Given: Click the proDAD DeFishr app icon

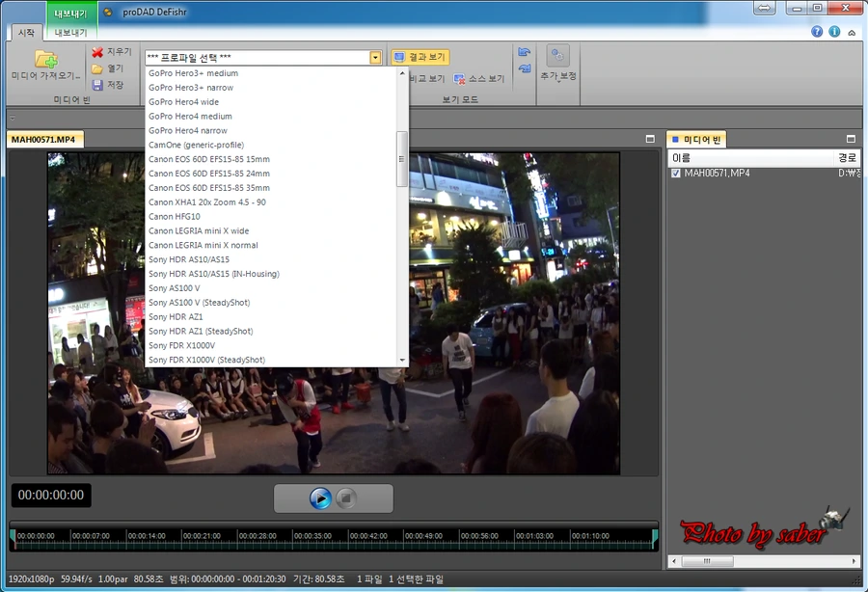Looking at the screenshot, I should [x=108, y=13].
